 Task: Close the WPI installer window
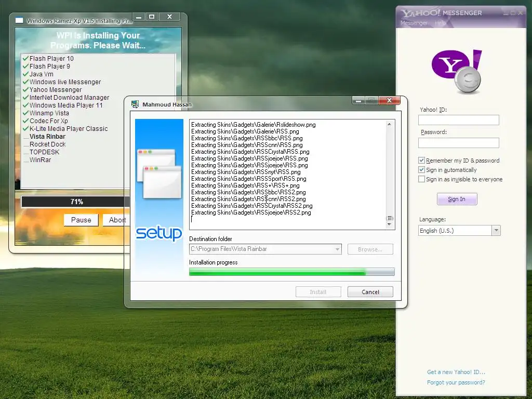pyautogui.click(x=170, y=17)
